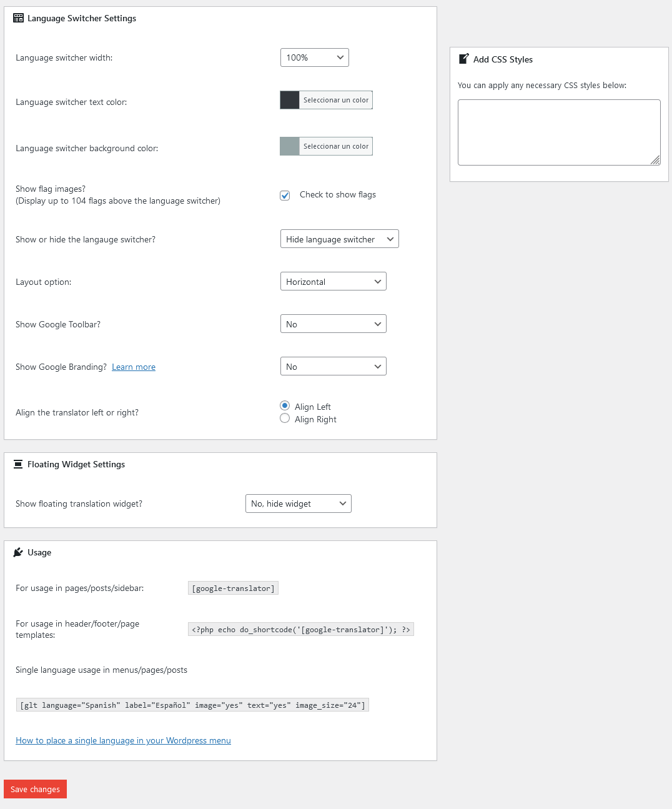Open the text color picker
This screenshot has width=672, height=809.
point(325,100)
